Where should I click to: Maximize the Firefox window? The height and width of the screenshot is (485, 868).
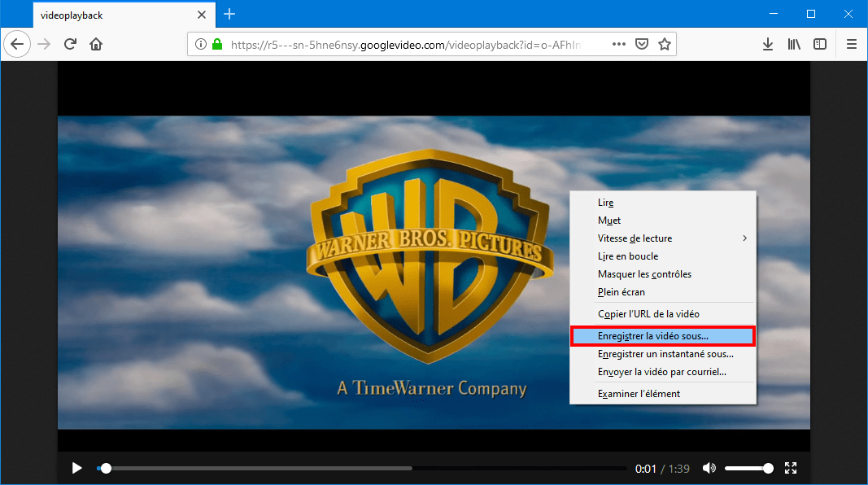click(811, 14)
